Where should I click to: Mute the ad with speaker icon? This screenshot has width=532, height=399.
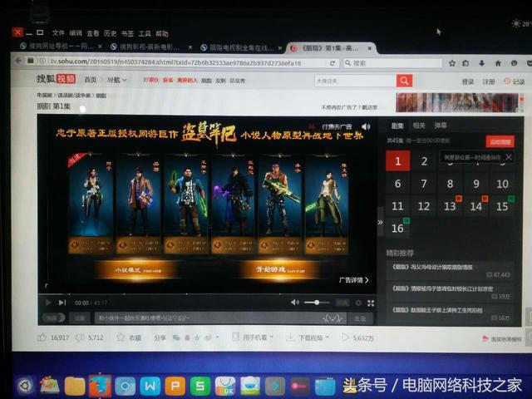[366, 126]
